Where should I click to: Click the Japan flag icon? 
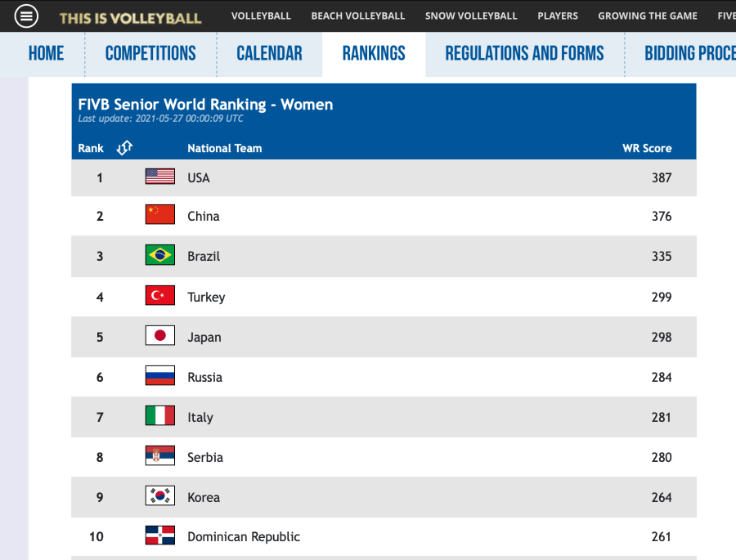[x=159, y=336]
